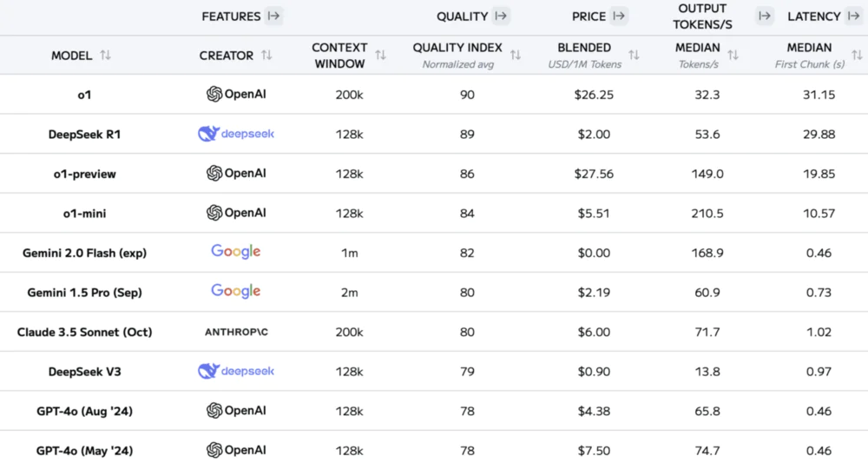This screenshot has width=868, height=469.
Task: Click the 210.5 tokens/s value
Action: 707,213
